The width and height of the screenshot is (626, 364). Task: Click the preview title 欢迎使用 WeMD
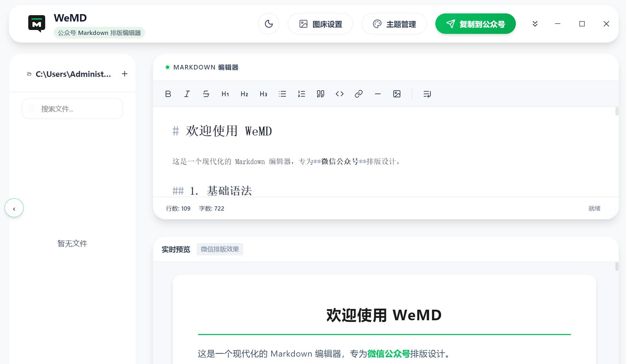point(384,315)
